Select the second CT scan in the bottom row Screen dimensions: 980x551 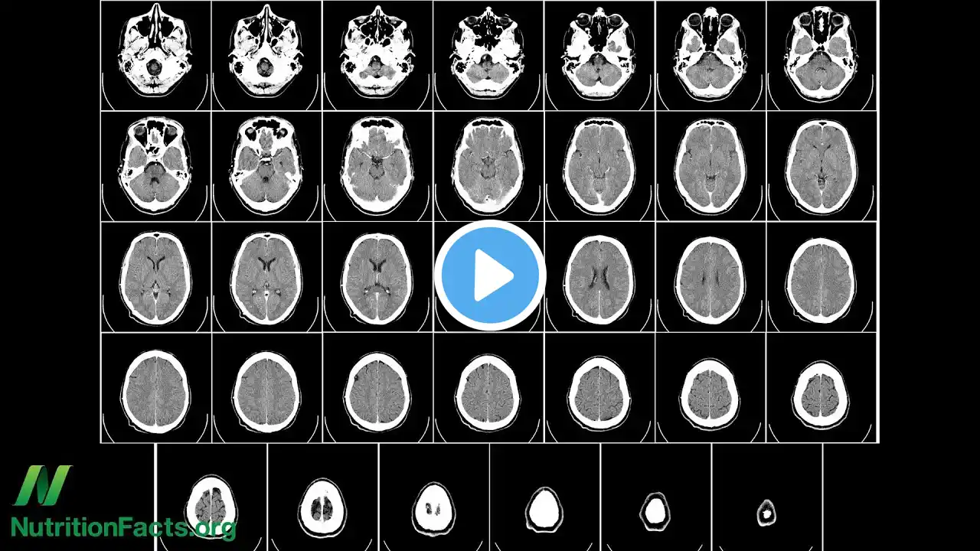pos(322,507)
